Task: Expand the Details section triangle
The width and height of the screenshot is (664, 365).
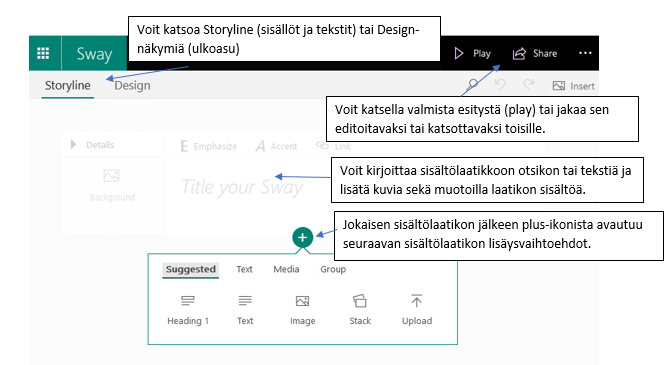Action: pyautogui.click(x=73, y=144)
